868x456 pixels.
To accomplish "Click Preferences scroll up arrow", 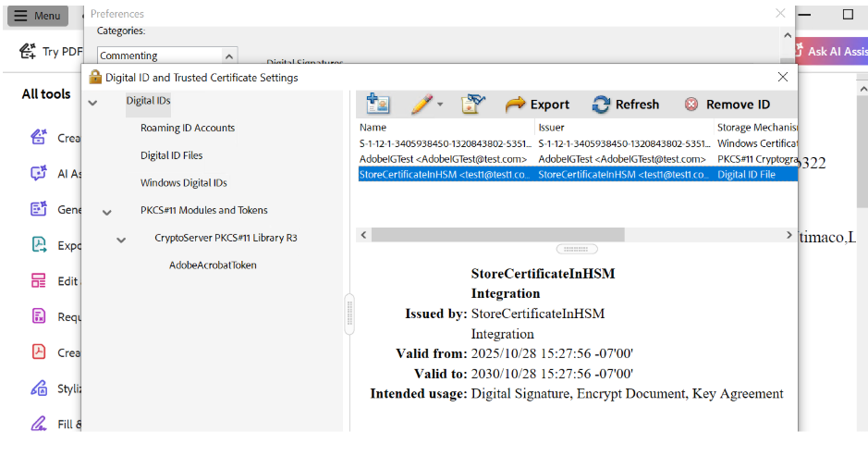I will 788,35.
